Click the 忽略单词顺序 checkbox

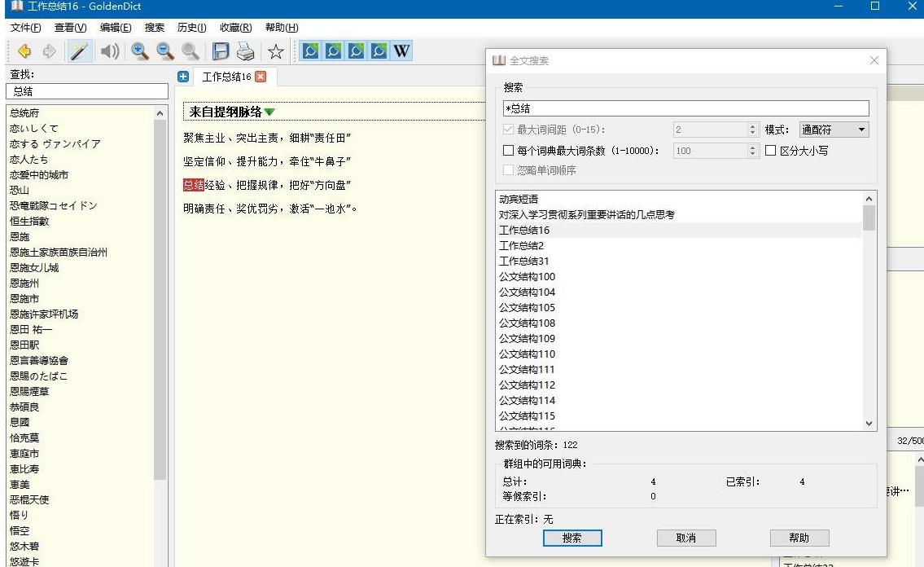tap(508, 169)
